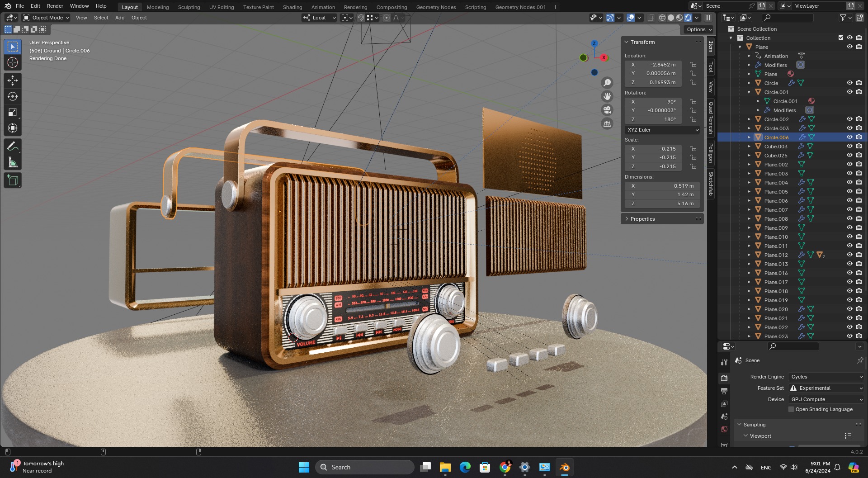Switch to the Shading workspace tab
The width and height of the screenshot is (868, 478).
(x=292, y=7)
